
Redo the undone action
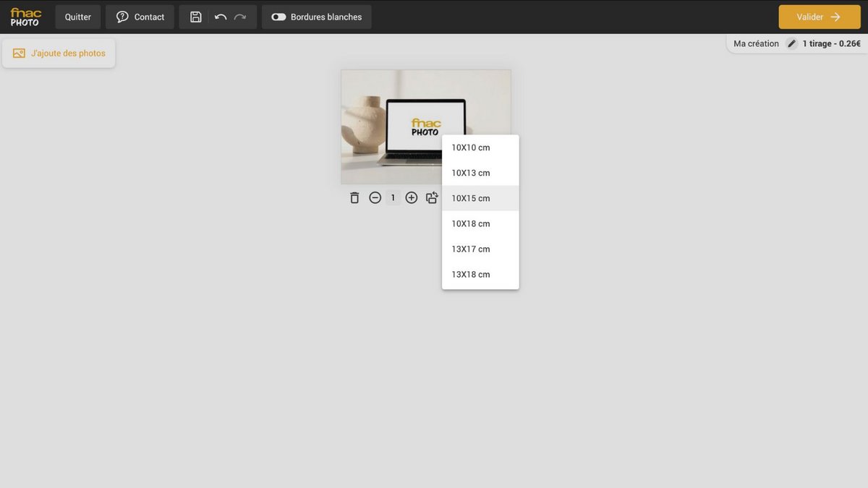[x=240, y=17]
